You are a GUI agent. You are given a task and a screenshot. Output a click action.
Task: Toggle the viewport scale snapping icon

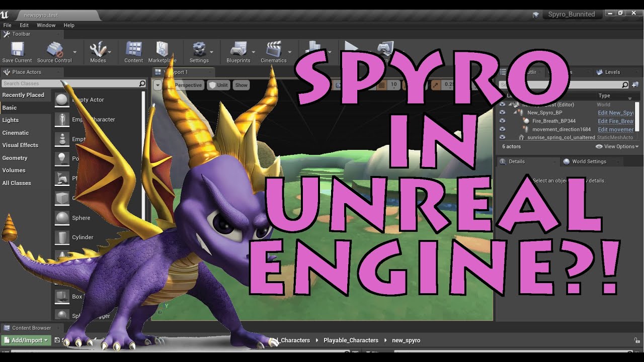coord(435,85)
